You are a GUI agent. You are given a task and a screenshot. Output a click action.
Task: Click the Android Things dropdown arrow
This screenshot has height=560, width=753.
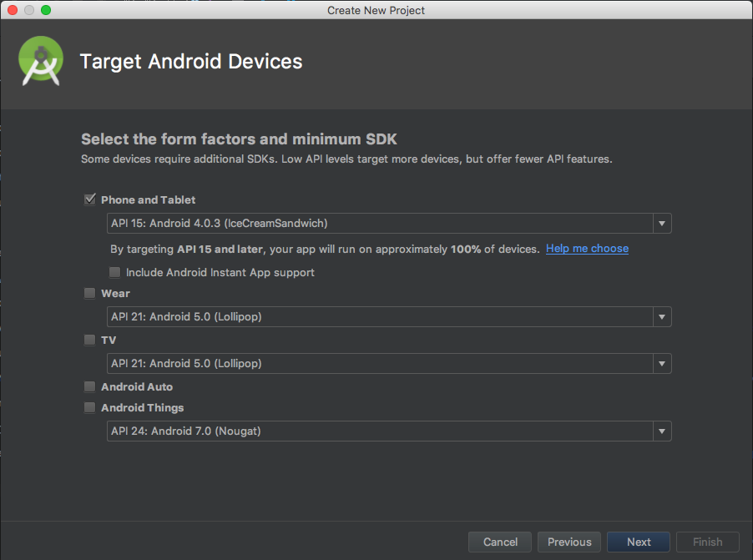tap(661, 431)
